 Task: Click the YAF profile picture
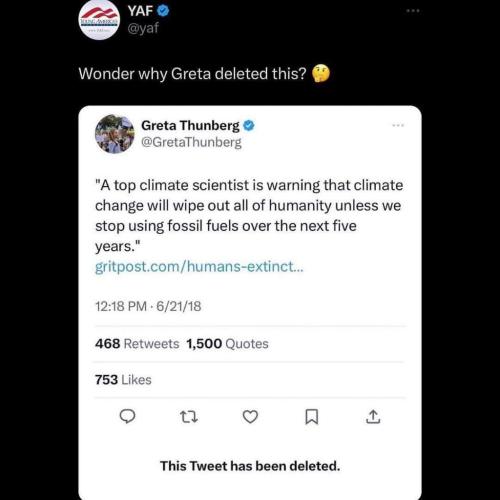point(99,20)
